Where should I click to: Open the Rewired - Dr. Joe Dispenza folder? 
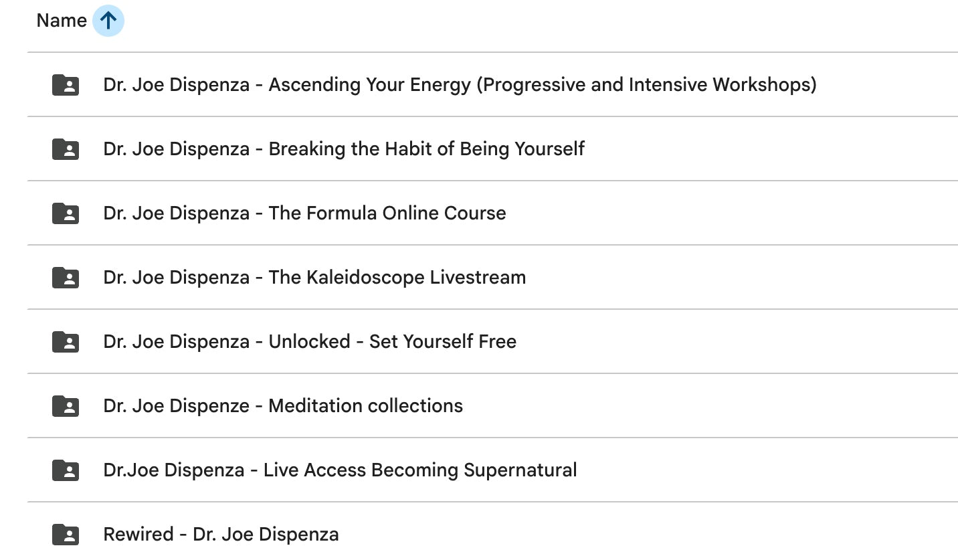(x=221, y=534)
